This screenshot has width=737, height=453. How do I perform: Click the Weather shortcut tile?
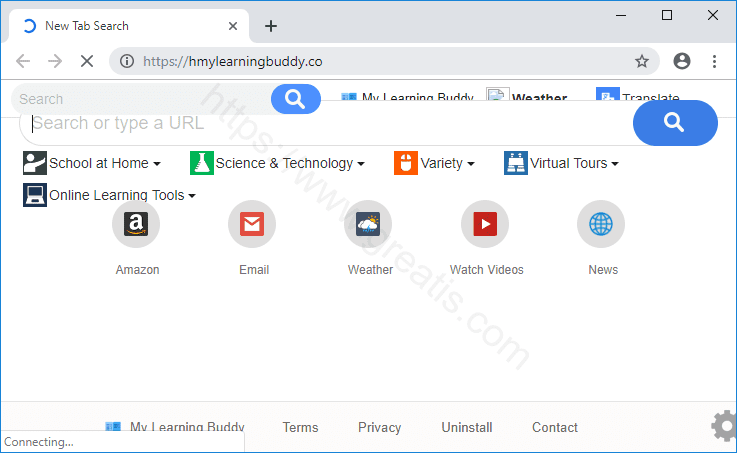368,224
